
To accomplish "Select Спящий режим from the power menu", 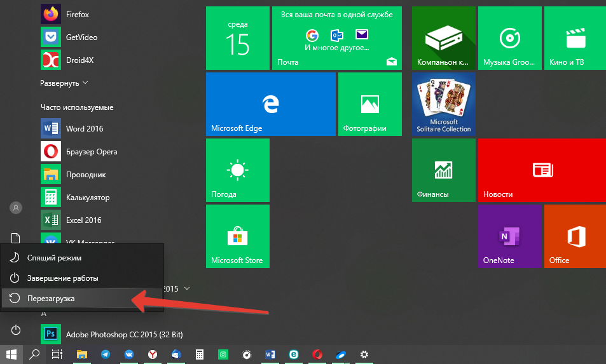I will [x=54, y=258].
